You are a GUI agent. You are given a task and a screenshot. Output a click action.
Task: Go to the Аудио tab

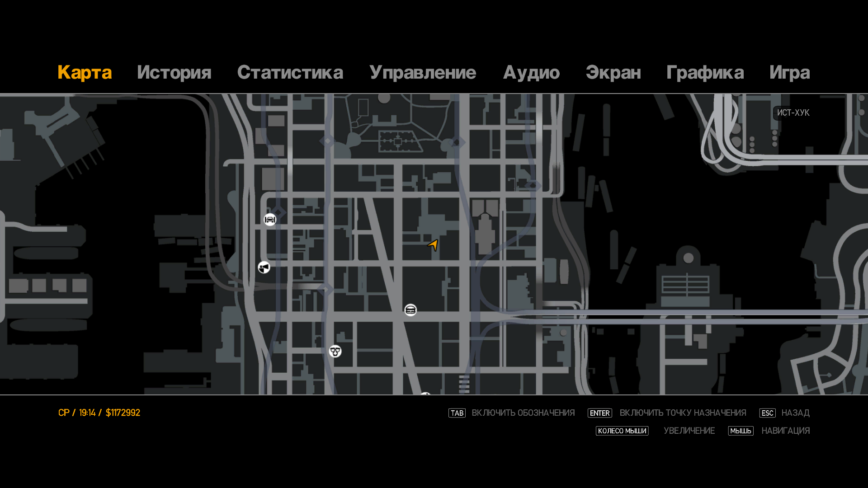tap(531, 73)
